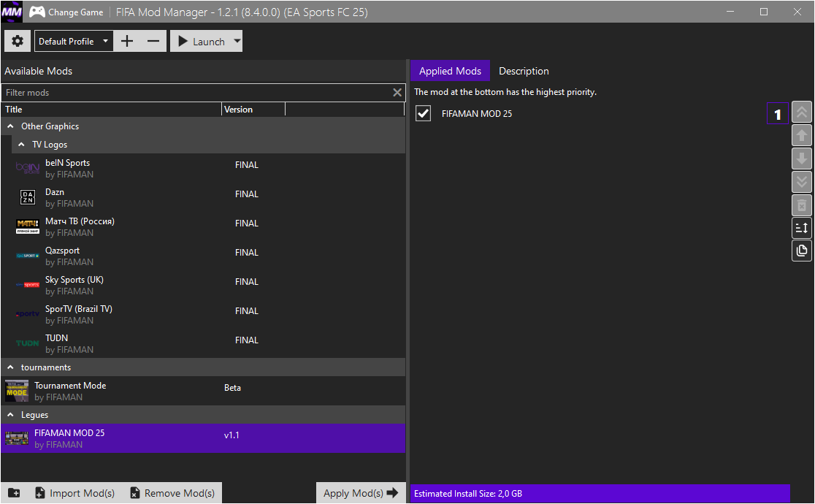Image resolution: width=815 pixels, height=504 pixels.
Task: Collapse the TV Logos subcategory
Action: click(21, 145)
